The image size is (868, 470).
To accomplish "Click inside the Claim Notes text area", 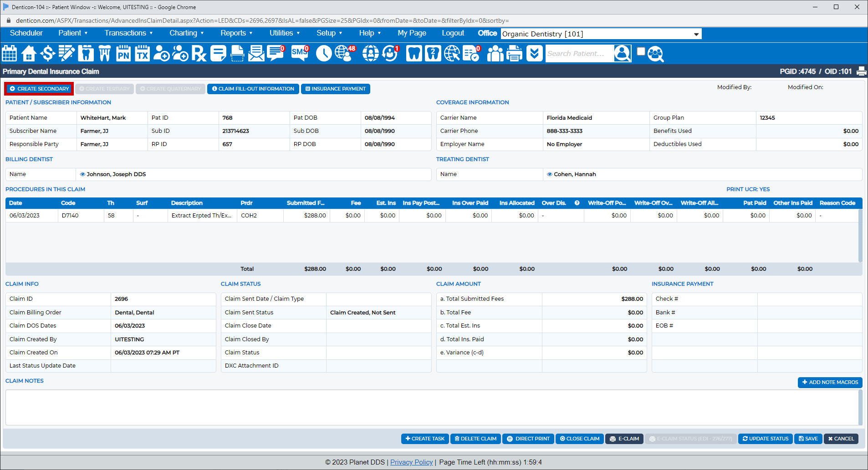I will point(431,407).
